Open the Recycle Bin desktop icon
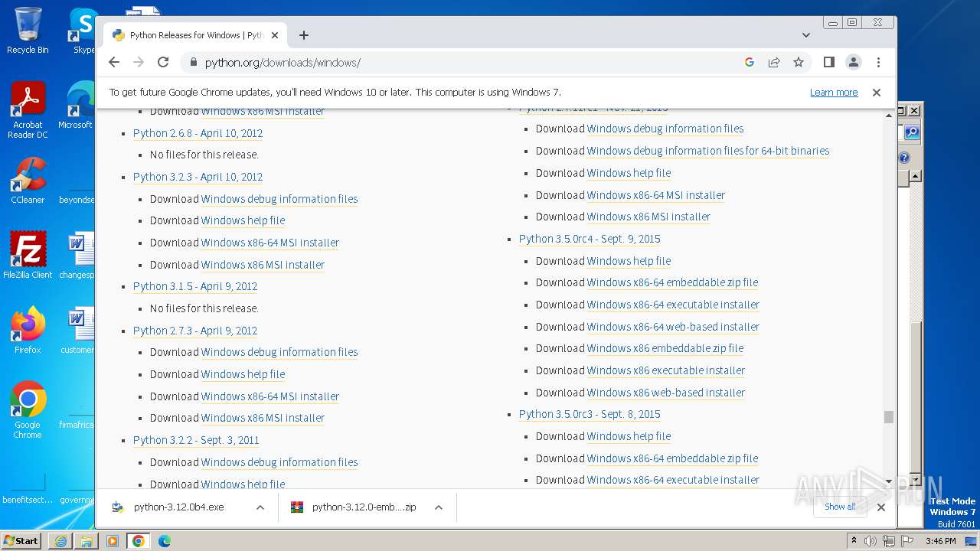Viewport: 980px width, 551px height. (x=28, y=31)
